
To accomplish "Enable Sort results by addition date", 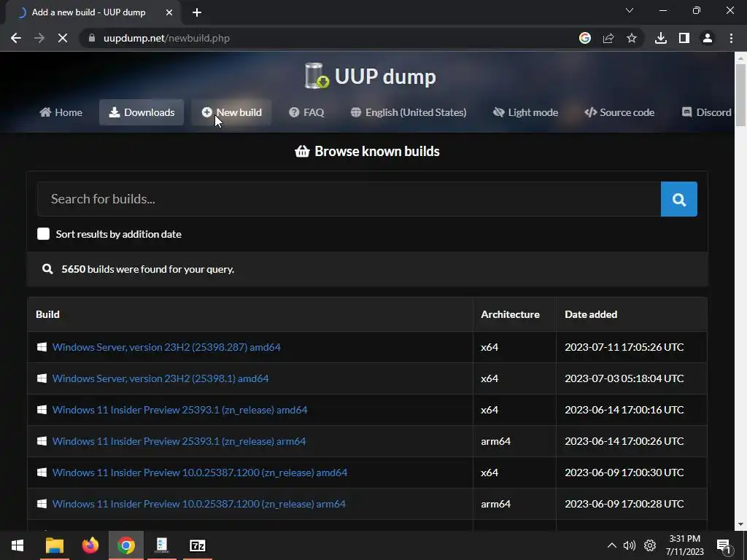I will (x=43, y=234).
